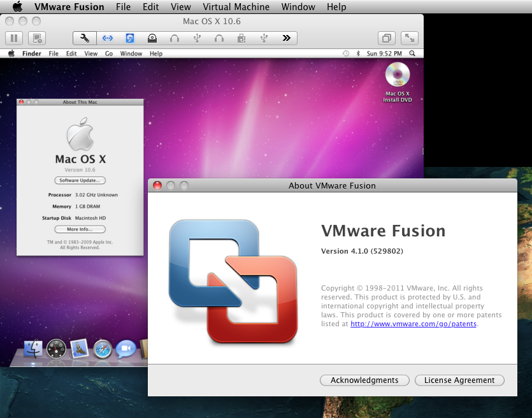Click the CD/DVD drive icon in the toolbar

tap(152, 38)
